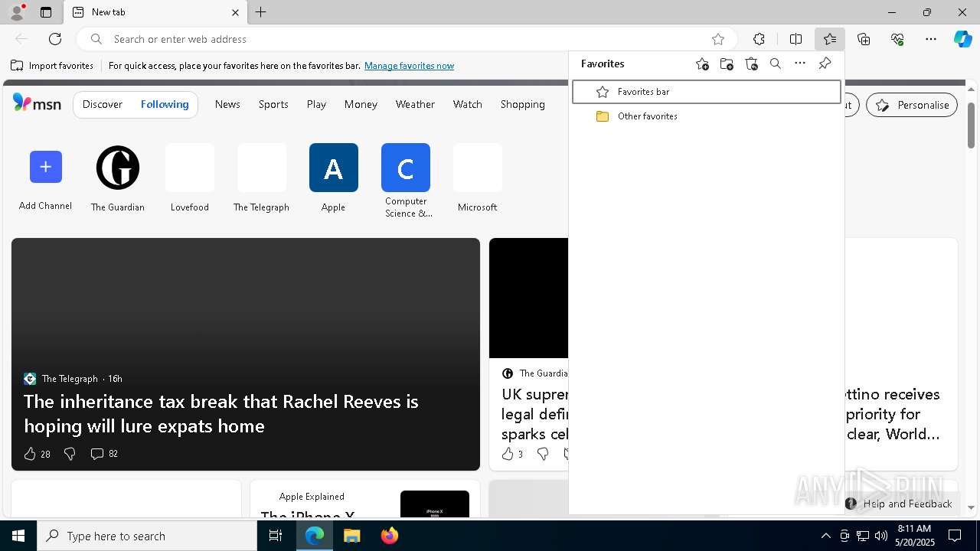Open Firefox from the taskbar
Image resolution: width=980 pixels, height=551 pixels.
(390, 536)
